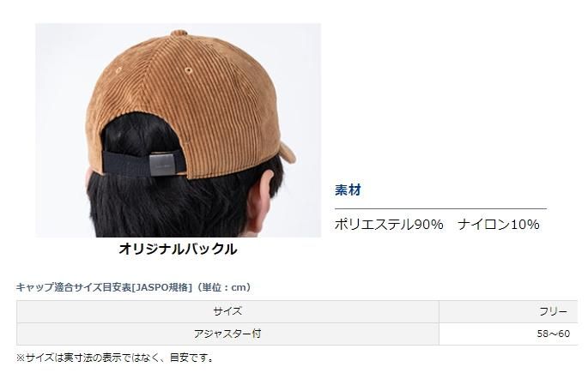Click the metal buckle on cap strap
588x391 pixels.
pos(162,164)
